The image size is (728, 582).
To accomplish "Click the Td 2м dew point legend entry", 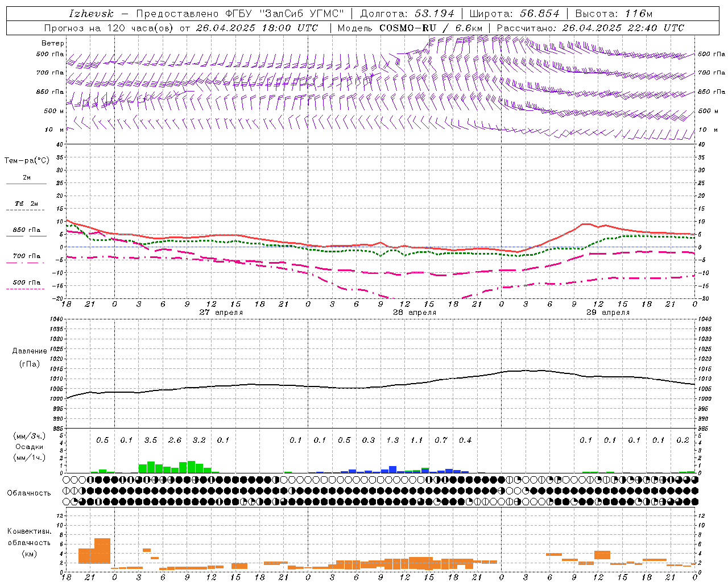I will (x=26, y=203).
